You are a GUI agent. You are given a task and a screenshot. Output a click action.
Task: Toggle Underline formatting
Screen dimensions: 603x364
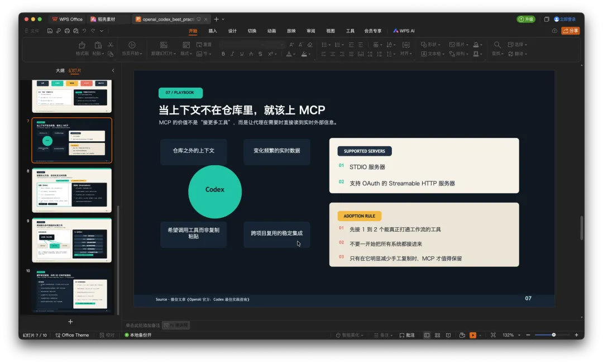[242, 54]
